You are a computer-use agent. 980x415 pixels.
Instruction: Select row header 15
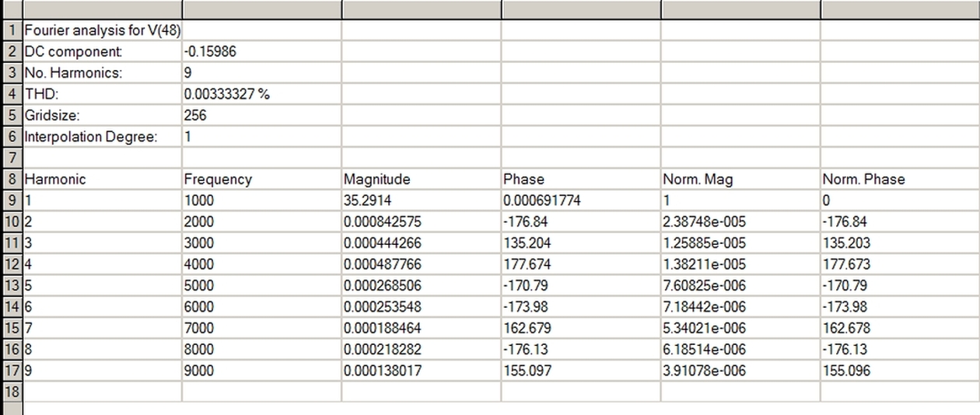[11, 328]
